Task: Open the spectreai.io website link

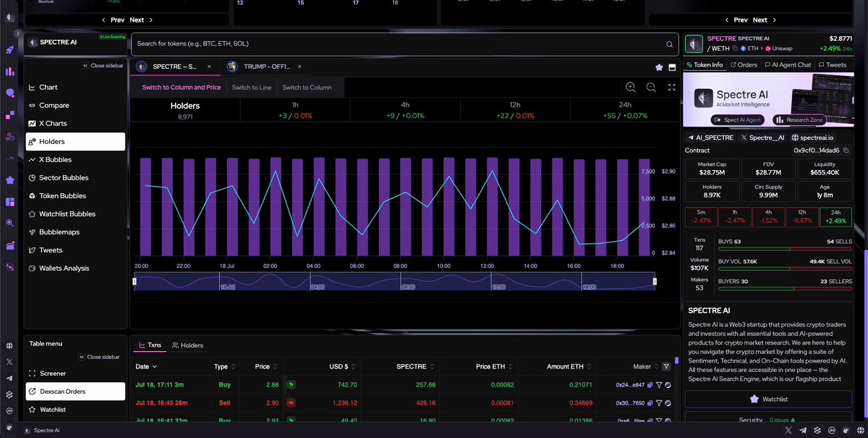Action: pyautogui.click(x=812, y=138)
